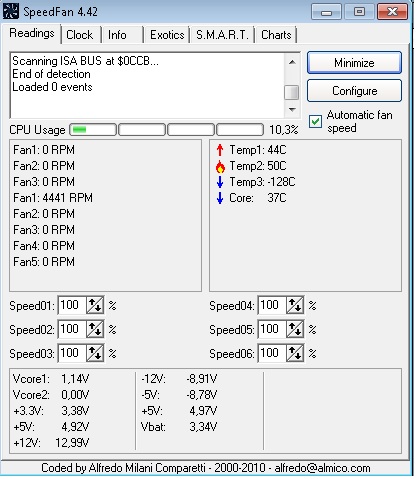Click into the Speed03 value field
Screen dimensions: 417x479
coord(72,353)
